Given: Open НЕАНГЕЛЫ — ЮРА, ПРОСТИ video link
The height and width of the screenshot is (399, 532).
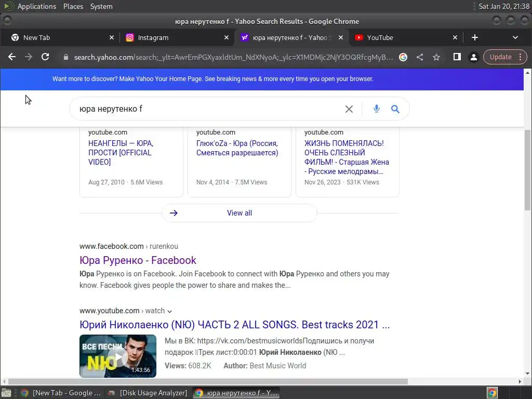Looking at the screenshot, I should (x=121, y=153).
